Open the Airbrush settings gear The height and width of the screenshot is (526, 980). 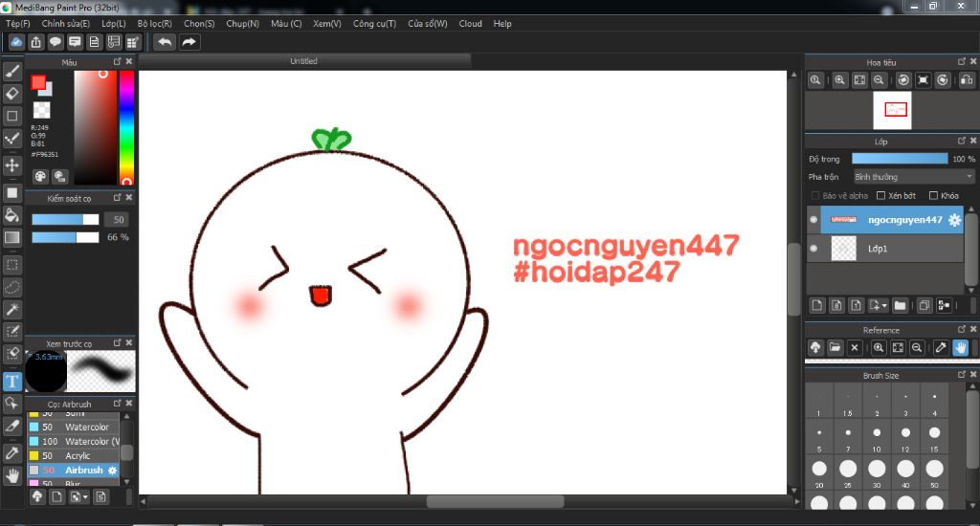[113, 470]
